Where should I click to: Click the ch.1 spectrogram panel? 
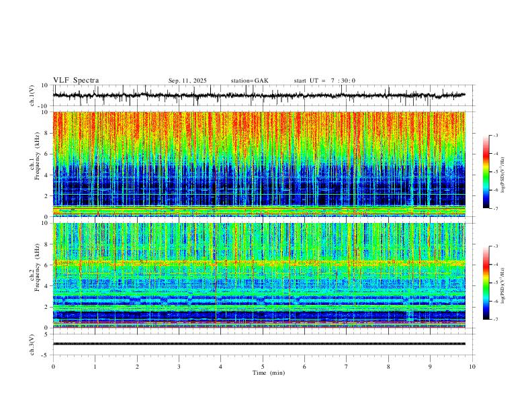coord(259,164)
